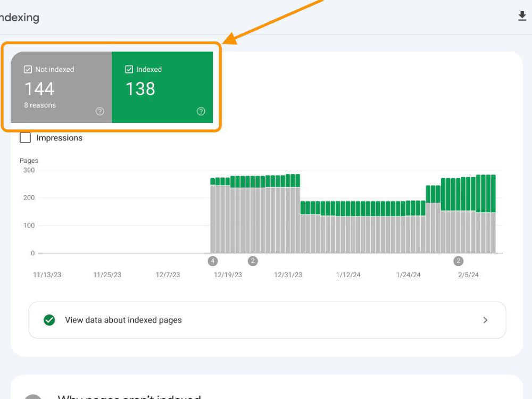532x399 pixels.
Task: Click the 11/25/23 date label
Action: 107,275
